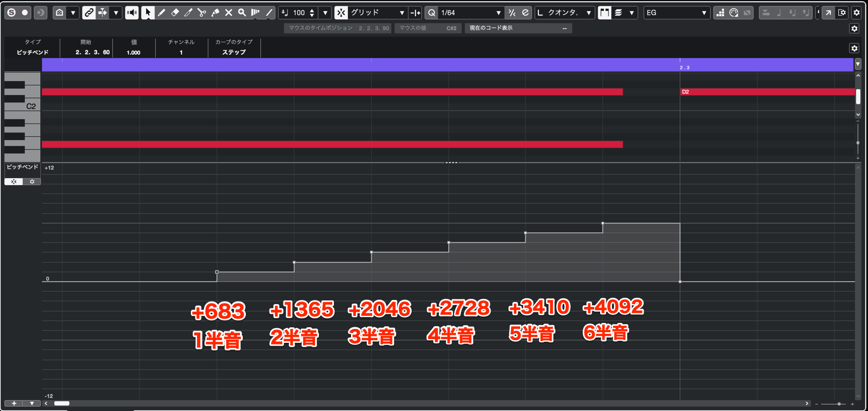The width and height of the screenshot is (868, 411).
Task: Click the Quantize Q icon
Action: pyautogui.click(x=432, y=12)
